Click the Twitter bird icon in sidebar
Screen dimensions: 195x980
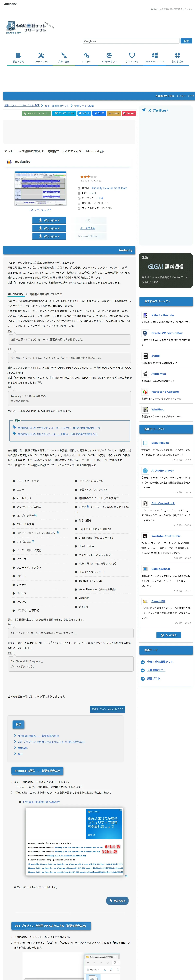pos(144,110)
